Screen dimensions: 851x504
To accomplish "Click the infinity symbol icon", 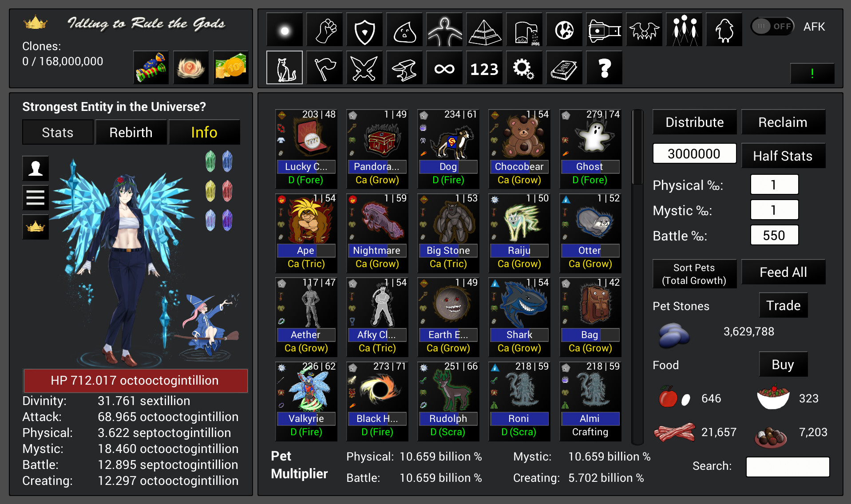I will pyautogui.click(x=444, y=67).
